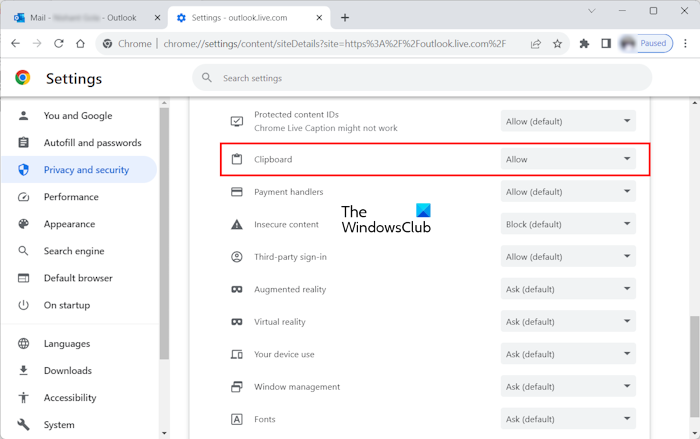
Task: Open a new tab with plus icon
Action: coord(345,17)
